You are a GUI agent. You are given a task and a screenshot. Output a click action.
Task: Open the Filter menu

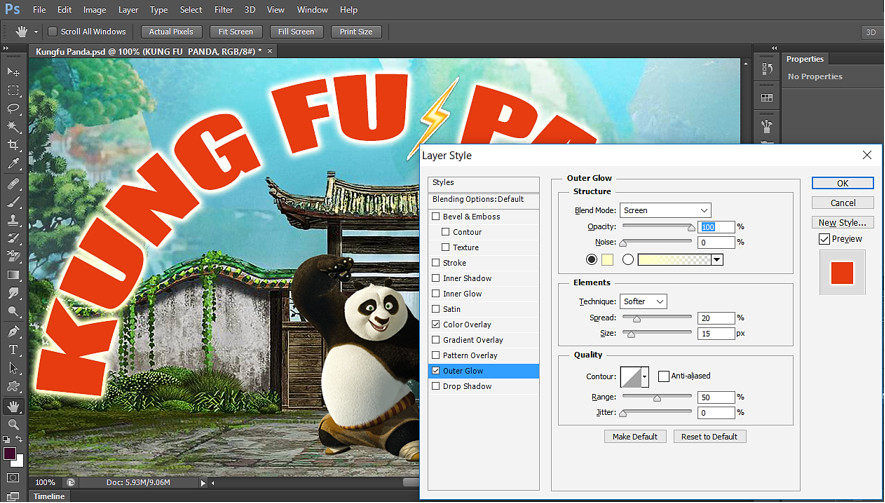tap(224, 10)
